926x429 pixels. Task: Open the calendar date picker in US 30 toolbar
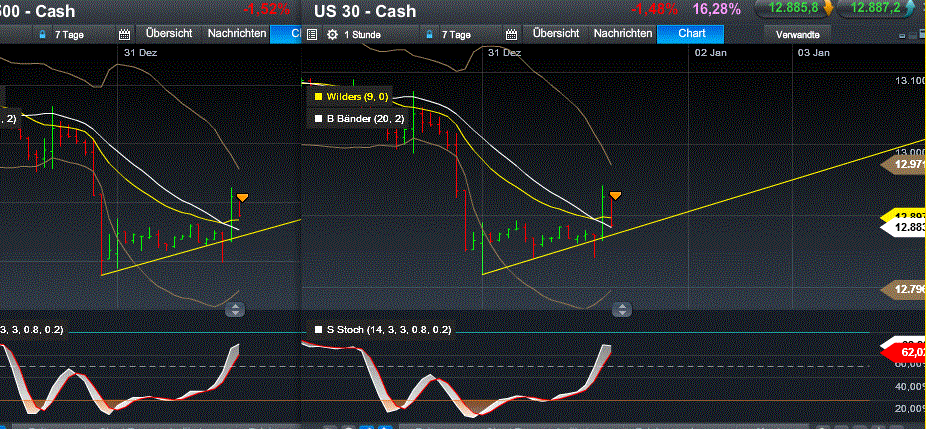click(x=511, y=34)
